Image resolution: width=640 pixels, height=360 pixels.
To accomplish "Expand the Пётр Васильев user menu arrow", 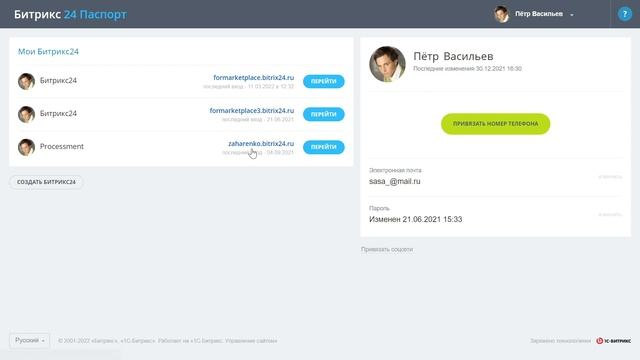I will coord(572,15).
